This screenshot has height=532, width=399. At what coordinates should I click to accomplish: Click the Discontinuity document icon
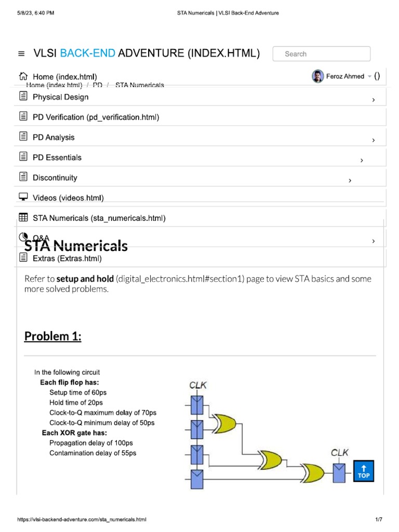(23, 177)
